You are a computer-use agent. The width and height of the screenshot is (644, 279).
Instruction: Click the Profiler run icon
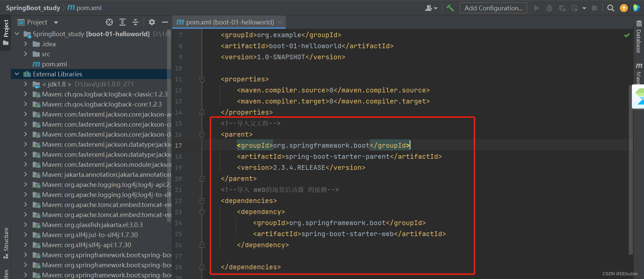pyautogui.click(x=575, y=8)
